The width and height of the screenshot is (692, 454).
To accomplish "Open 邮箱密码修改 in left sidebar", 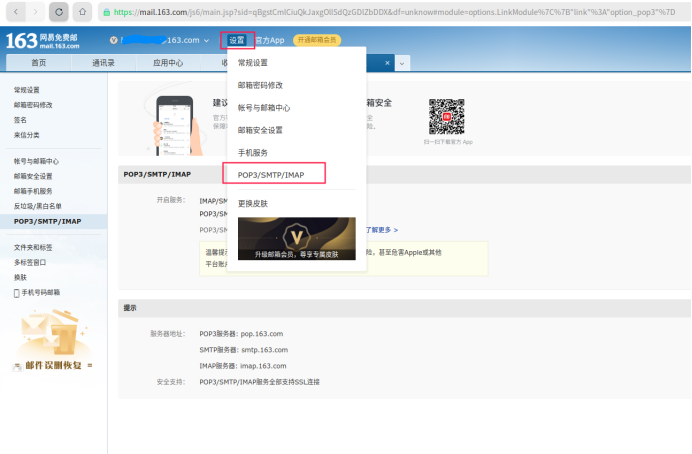I will (x=33, y=105).
